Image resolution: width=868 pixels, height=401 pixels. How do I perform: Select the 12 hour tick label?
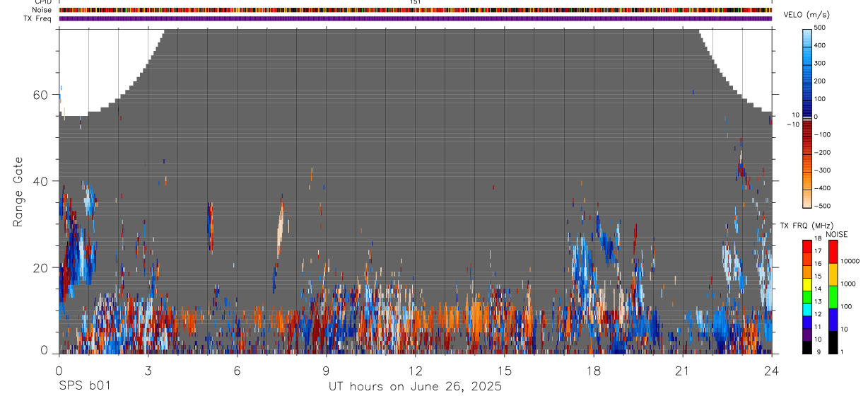415,371
